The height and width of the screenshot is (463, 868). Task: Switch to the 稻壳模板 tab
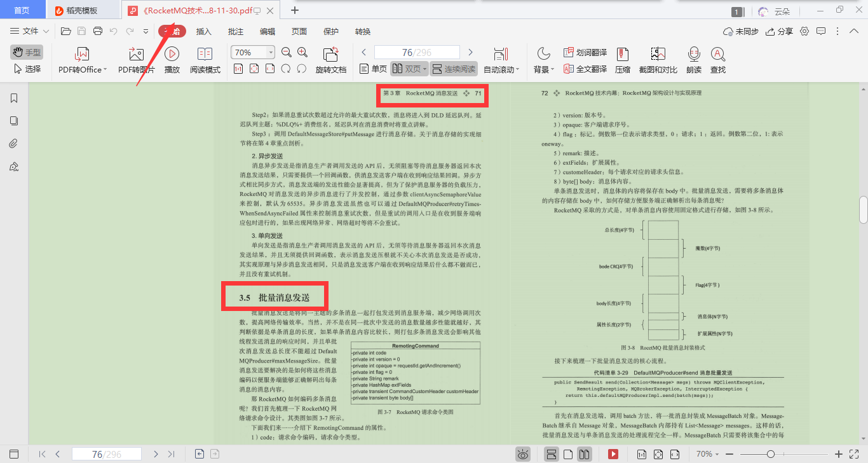tap(82, 10)
